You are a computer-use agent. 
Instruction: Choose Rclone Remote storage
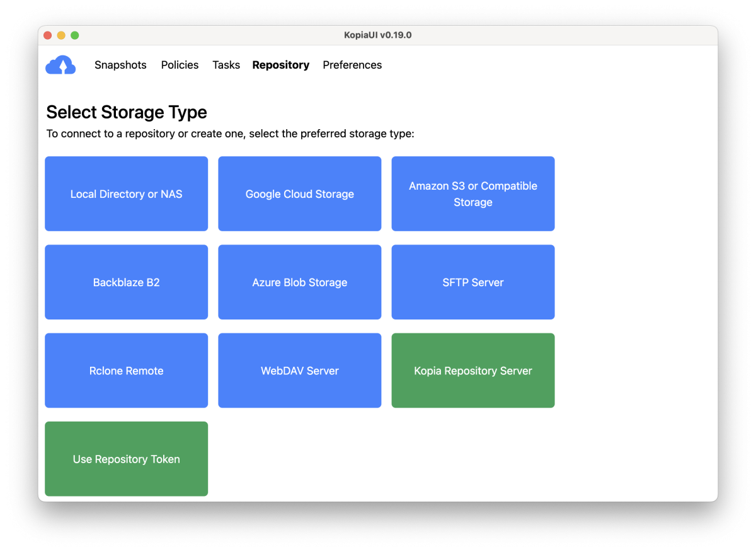tap(126, 371)
